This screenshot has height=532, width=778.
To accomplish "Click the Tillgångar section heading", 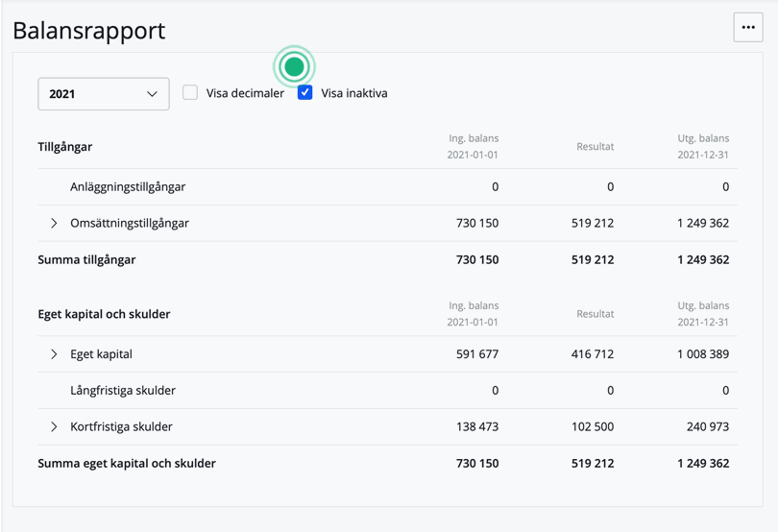I will pyautogui.click(x=65, y=147).
